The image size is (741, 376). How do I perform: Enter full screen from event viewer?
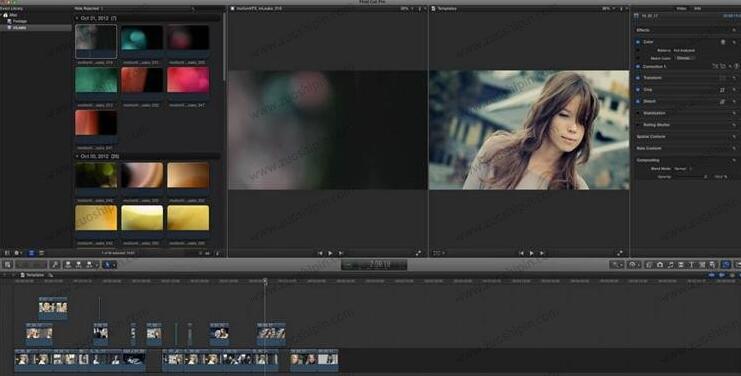tap(418, 253)
